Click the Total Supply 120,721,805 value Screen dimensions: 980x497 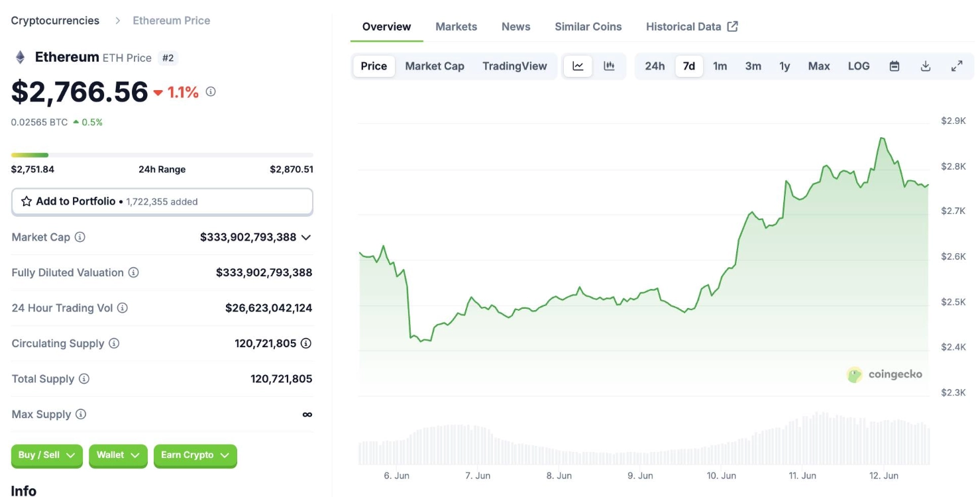click(x=281, y=378)
